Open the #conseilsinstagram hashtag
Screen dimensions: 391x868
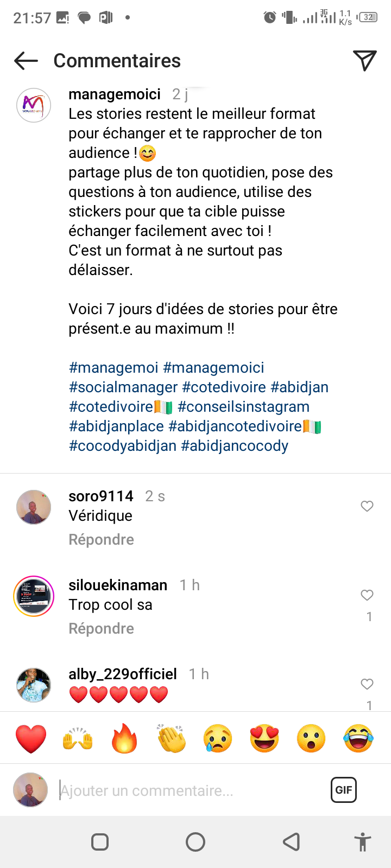[243, 407]
